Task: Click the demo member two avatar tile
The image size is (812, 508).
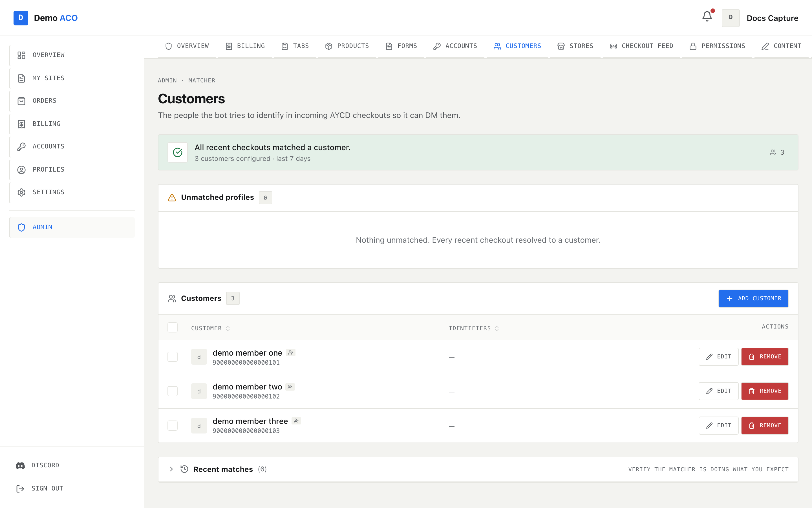Action: point(199,391)
